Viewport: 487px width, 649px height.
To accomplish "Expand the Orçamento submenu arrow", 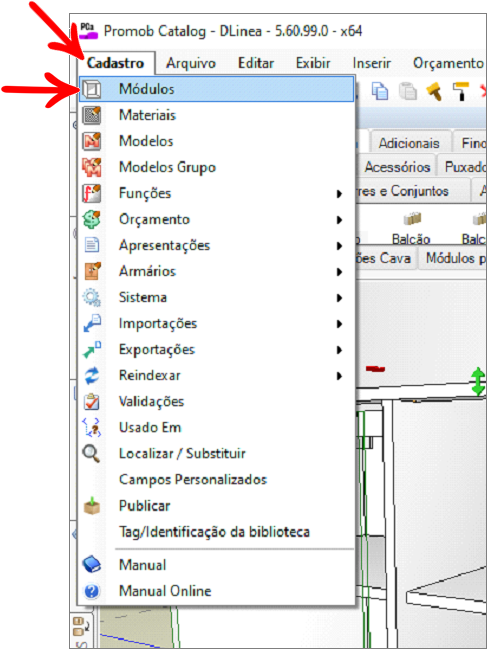I will [339, 220].
